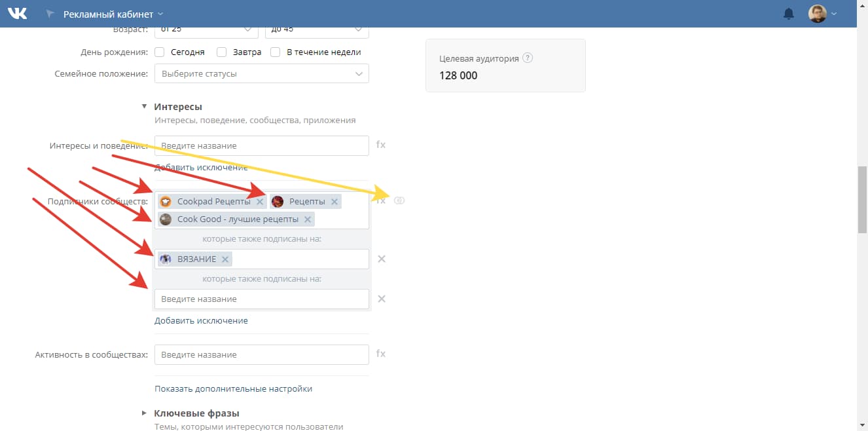Image resolution: width=868 pixels, height=431 pixels.
Task: Remove Cook Good - лучшие рецепты tag
Action: [308, 219]
